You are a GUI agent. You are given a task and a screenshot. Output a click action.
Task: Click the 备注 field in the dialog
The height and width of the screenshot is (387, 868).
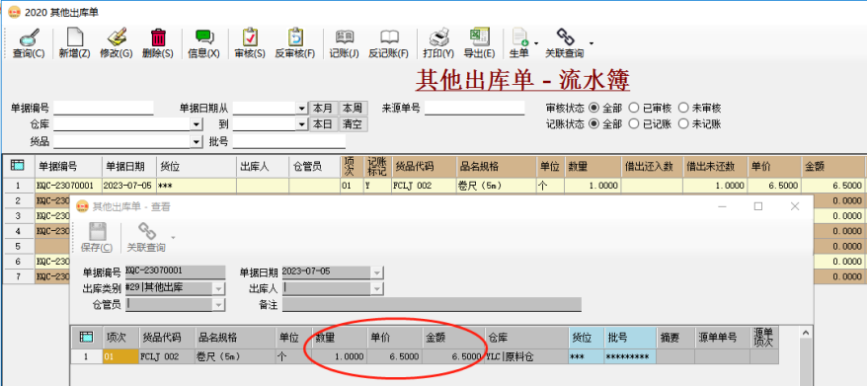point(432,304)
